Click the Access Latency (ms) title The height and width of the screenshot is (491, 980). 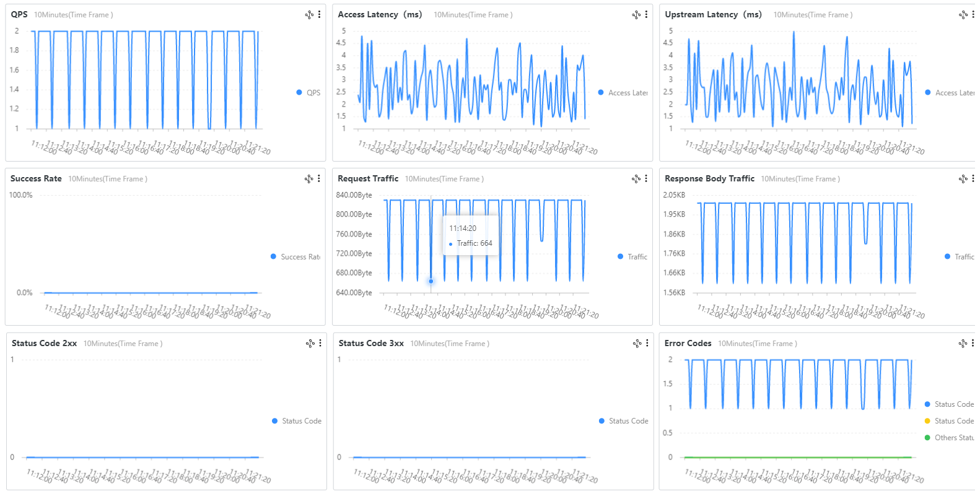pyautogui.click(x=380, y=14)
